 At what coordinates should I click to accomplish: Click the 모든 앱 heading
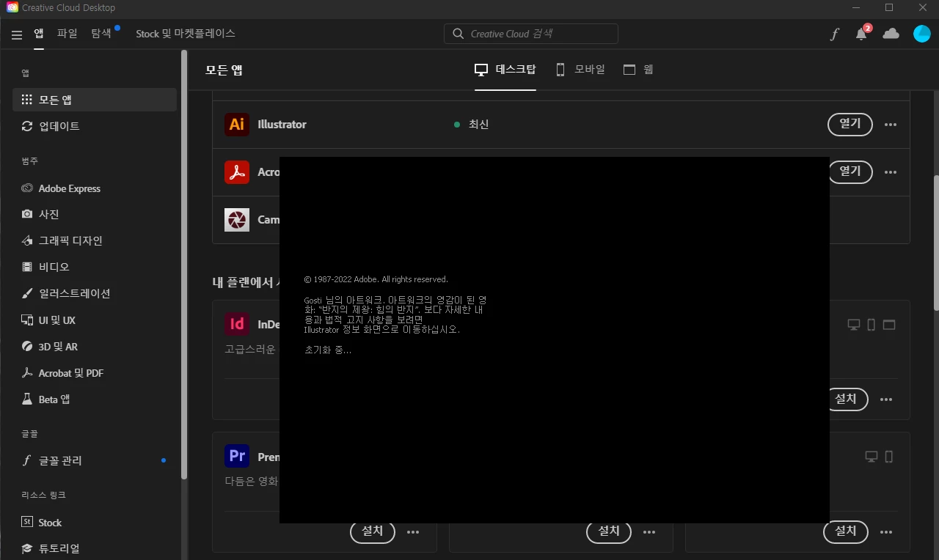click(224, 70)
